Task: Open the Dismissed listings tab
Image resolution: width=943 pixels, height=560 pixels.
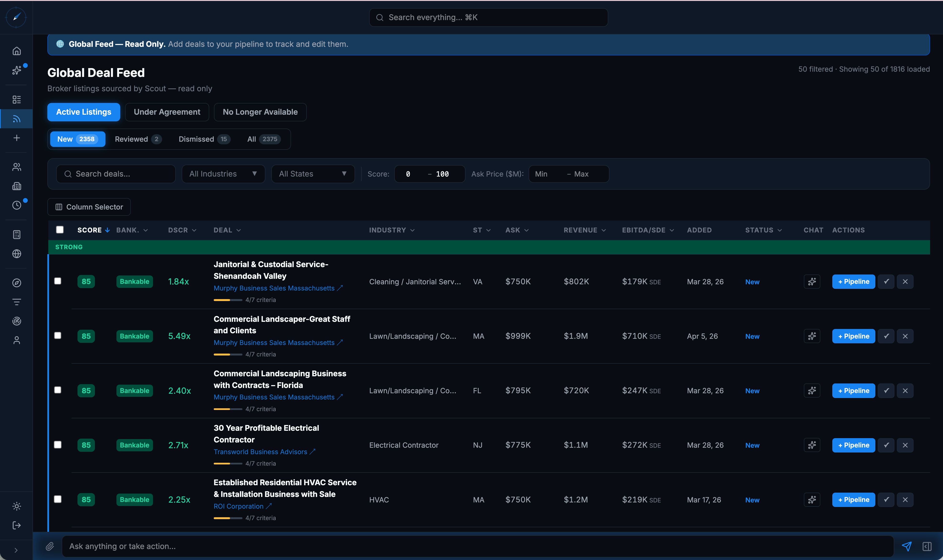Action: coord(203,139)
